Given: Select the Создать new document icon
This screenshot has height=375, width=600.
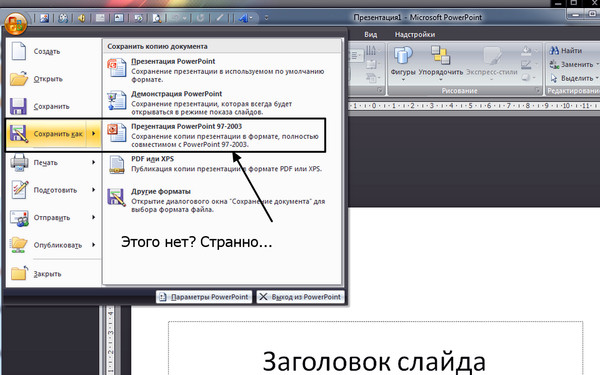Looking at the screenshot, I should click(x=18, y=51).
